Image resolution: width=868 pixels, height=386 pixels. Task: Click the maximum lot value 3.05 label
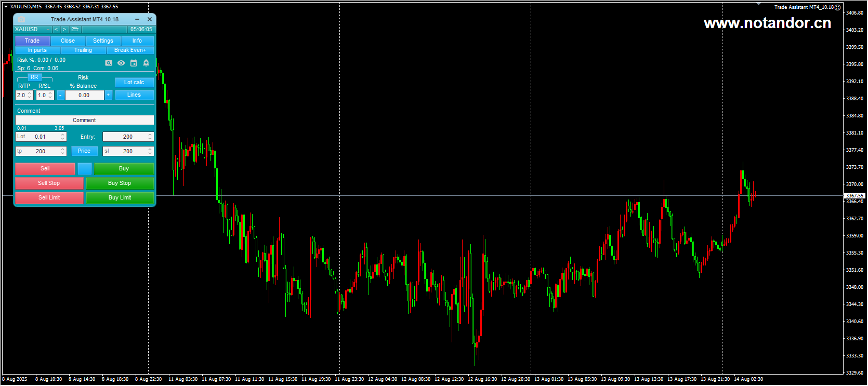[59, 128]
